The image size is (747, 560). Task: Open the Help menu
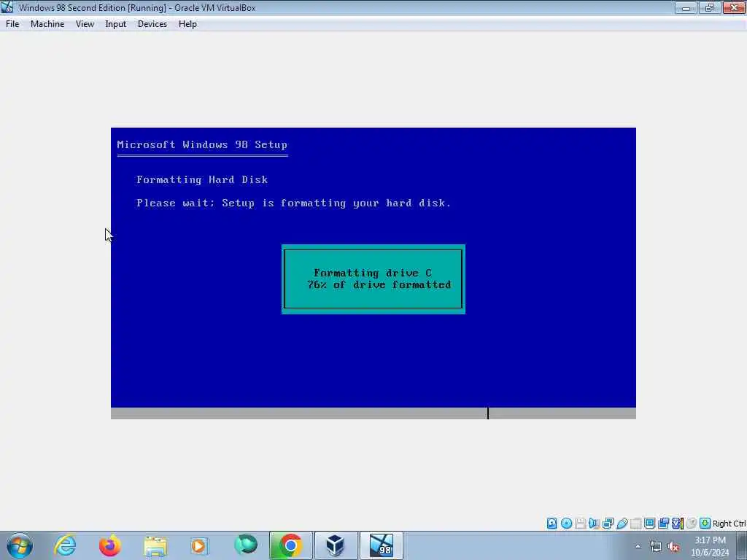(x=187, y=24)
